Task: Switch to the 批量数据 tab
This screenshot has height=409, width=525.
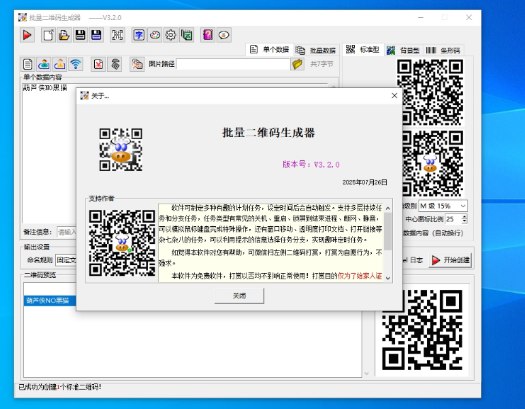Action: pyautogui.click(x=315, y=50)
